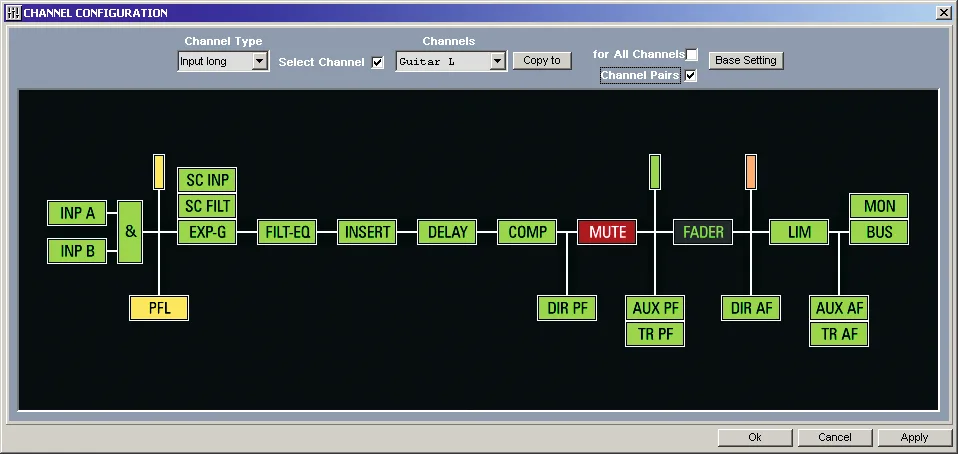958x454 pixels.
Task: Click the Apply button
Action: click(914, 438)
